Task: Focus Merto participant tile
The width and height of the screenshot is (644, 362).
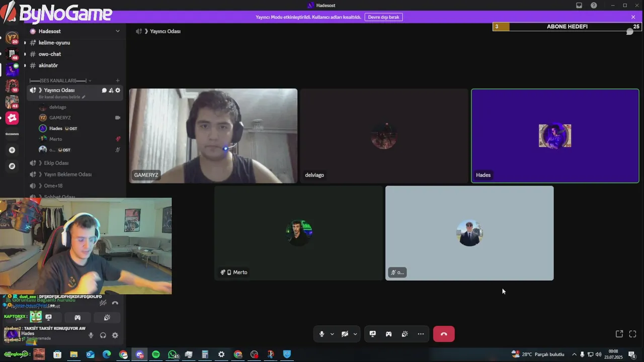Action: [299, 233]
